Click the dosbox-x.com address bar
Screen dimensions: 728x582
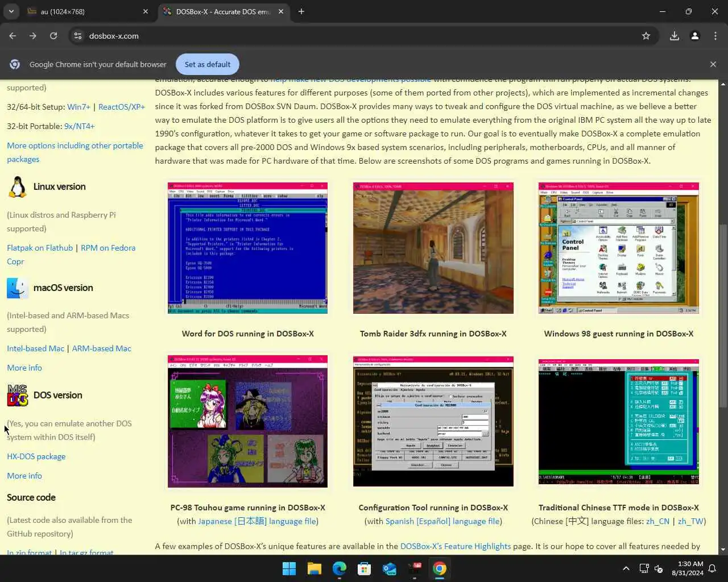tap(364, 36)
